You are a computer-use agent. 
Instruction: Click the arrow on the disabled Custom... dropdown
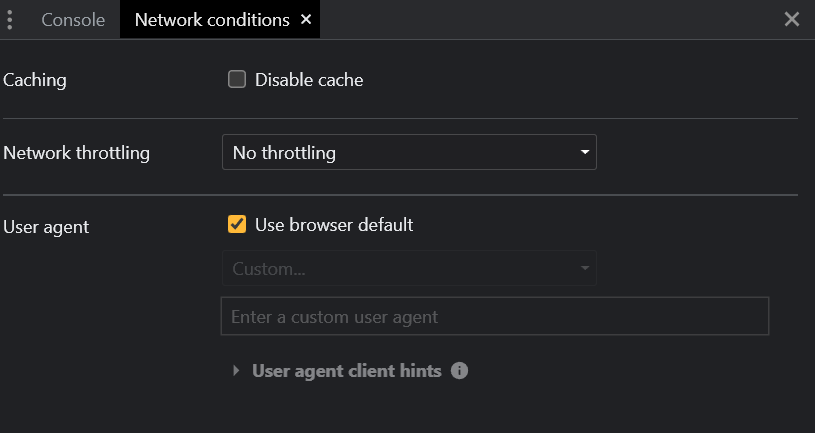pos(584,268)
